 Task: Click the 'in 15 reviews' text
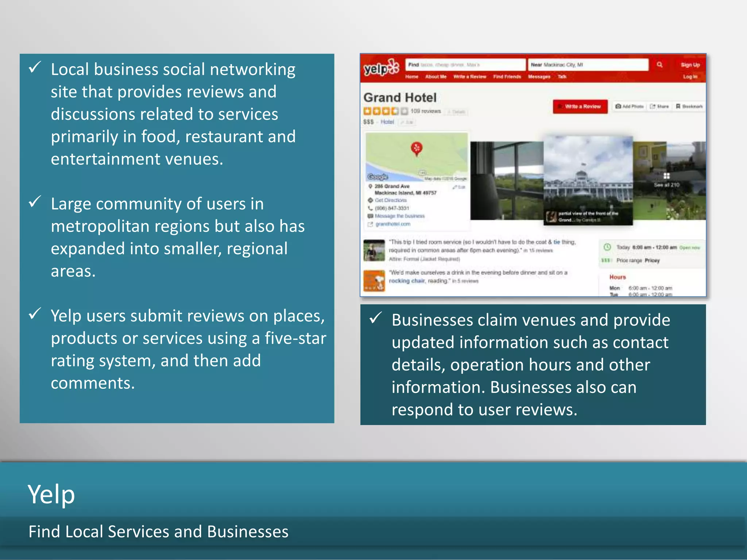coord(538,250)
